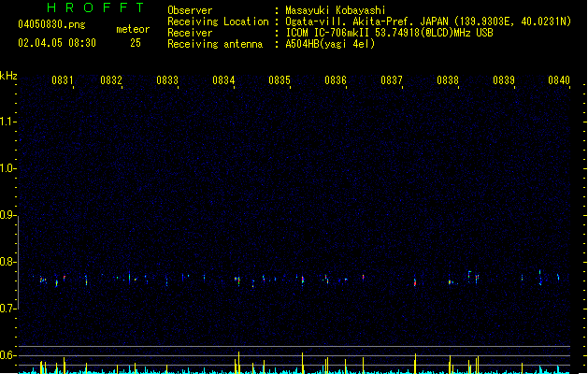Click the 0.8 kHz axis label

[x=7, y=262]
